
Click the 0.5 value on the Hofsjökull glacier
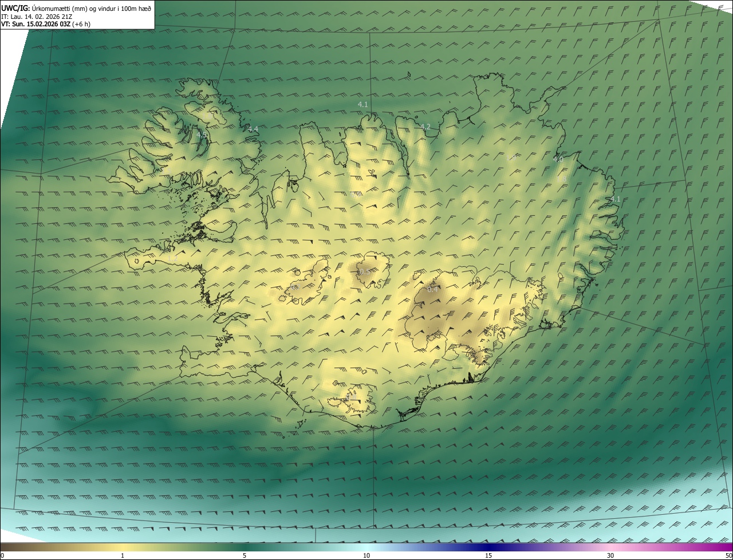tap(364, 272)
